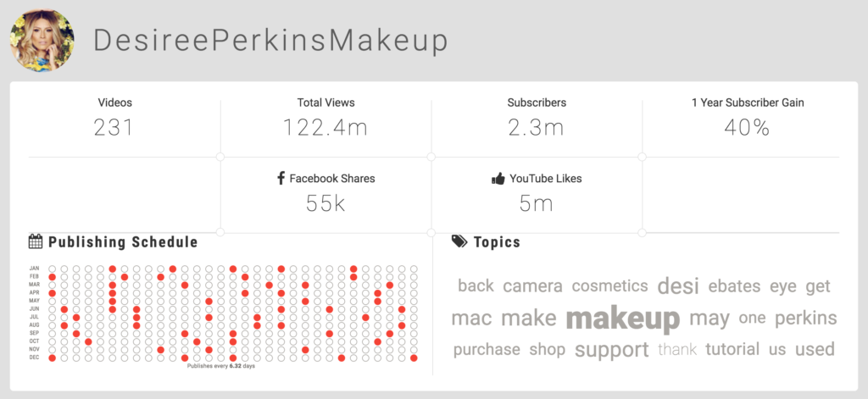The height and width of the screenshot is (399, 868).
Task: Select the 'tutorial' topic word
Action: pos(732,349)
